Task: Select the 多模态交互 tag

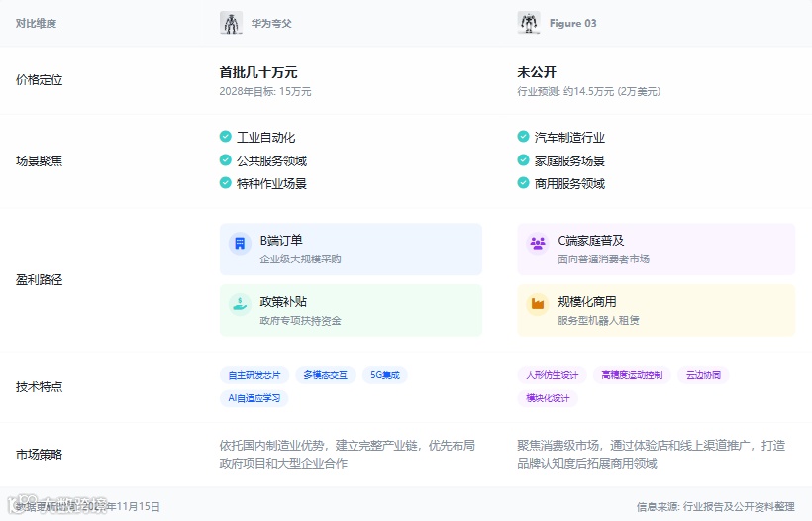Action: [x=325, y=375]
